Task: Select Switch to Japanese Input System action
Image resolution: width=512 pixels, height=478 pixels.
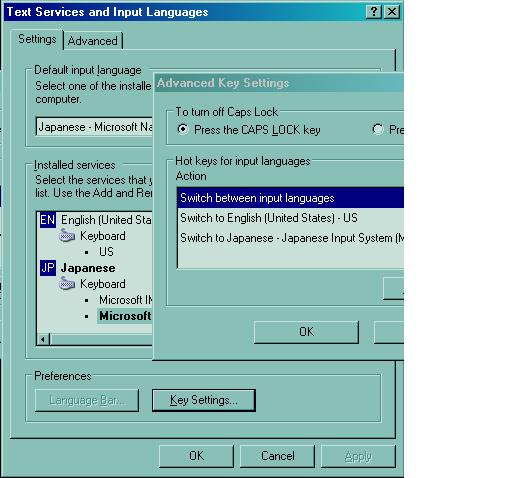Action: click(x=291, y=238)
